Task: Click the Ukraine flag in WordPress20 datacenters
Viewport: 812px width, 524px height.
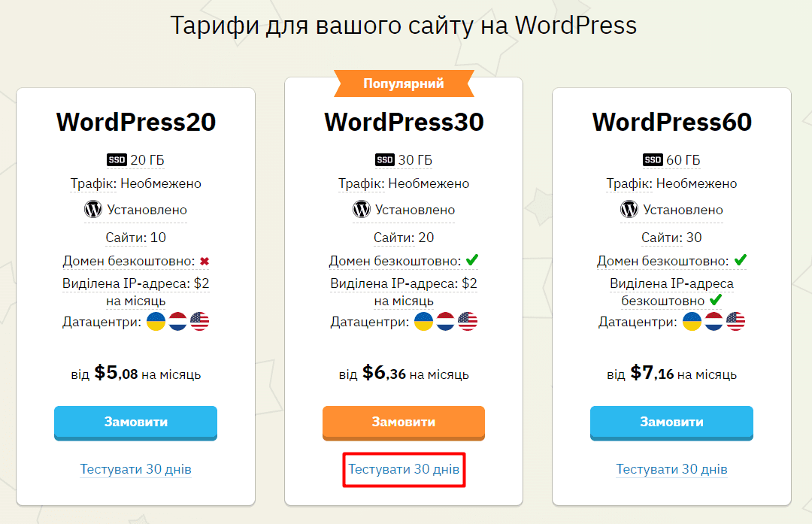Action: coord(156,321)
